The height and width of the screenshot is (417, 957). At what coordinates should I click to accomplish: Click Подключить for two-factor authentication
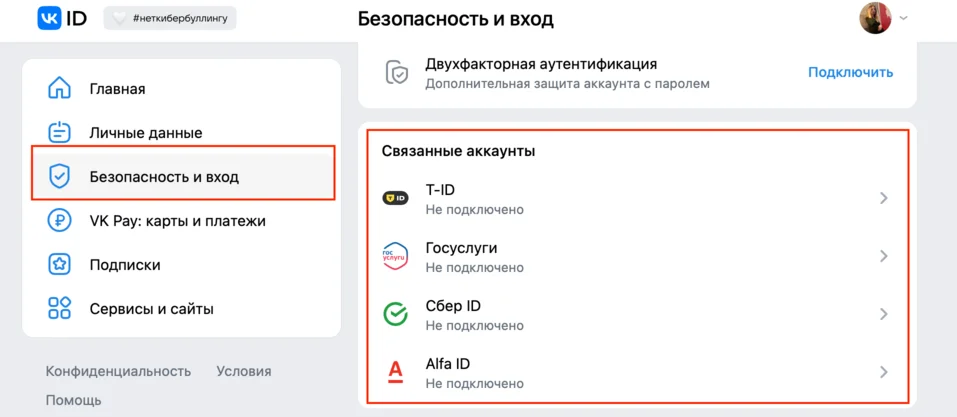pos(850,72)
